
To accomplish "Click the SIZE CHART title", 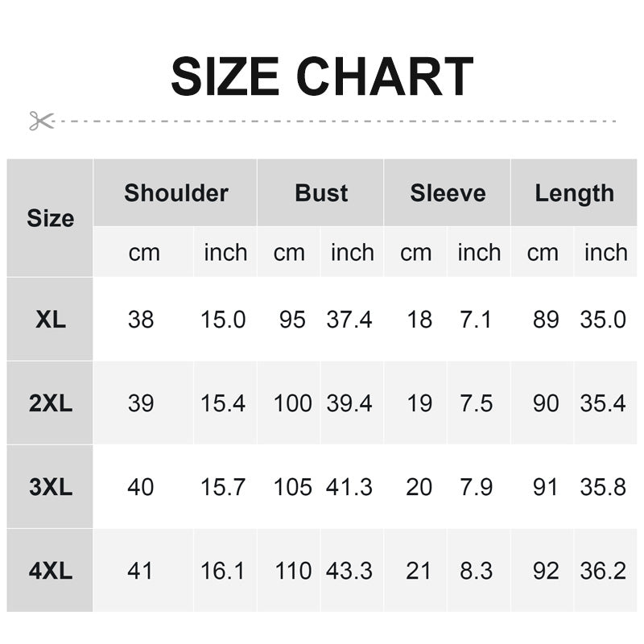I will [x=321, y=77].
